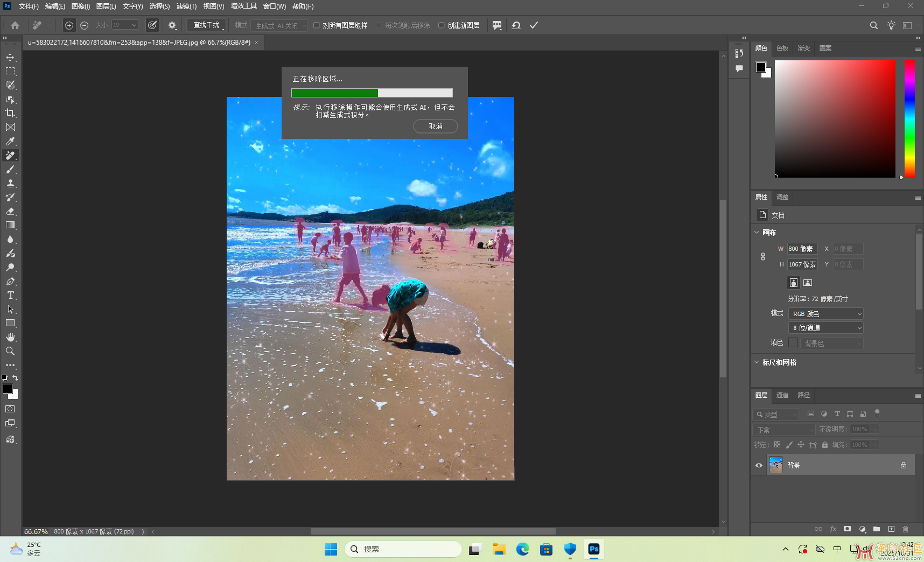Hide the 背景 layer with eye icon
This screenshot has height=562, width=924.
click(x=759, y=465)
